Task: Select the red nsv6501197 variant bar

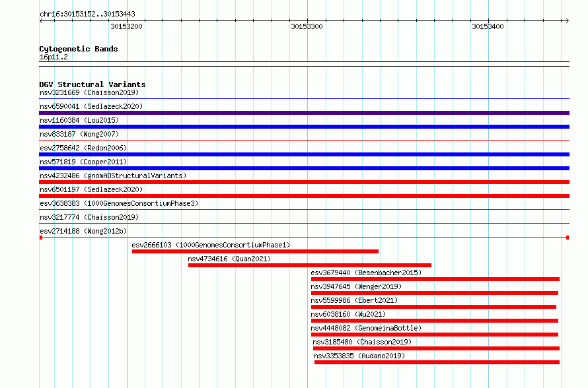Action: point(304,196)
